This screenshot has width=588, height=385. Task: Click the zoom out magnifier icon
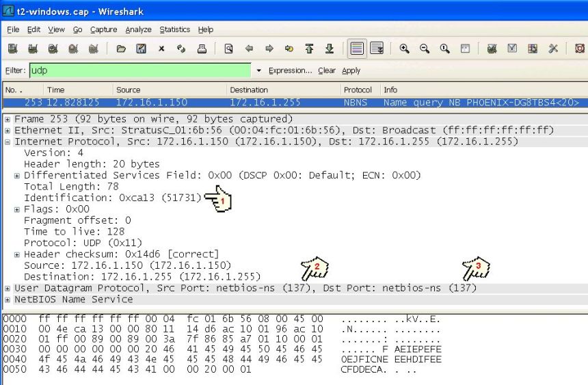pos(425,49)
